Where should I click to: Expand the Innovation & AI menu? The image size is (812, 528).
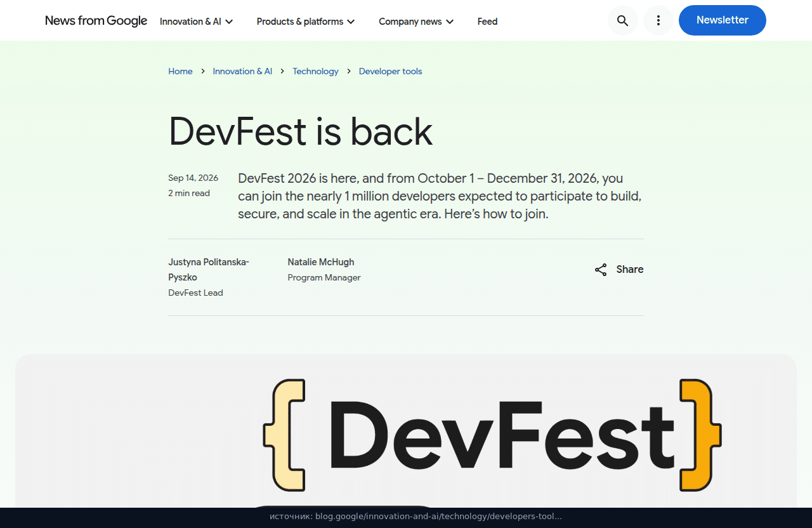197,22
